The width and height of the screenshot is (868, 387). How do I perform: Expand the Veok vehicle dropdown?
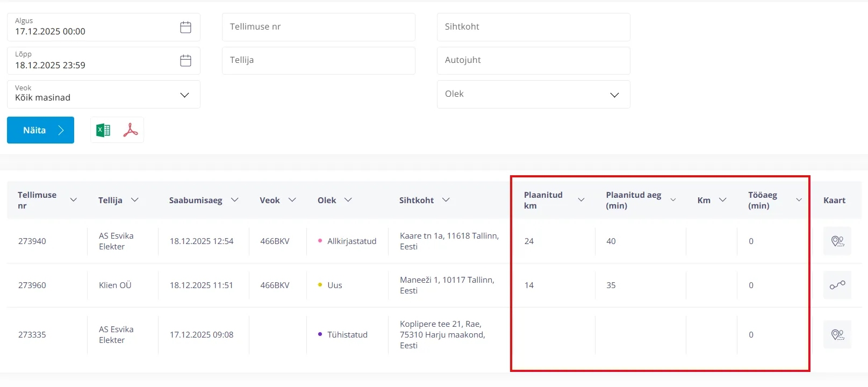click(184, 95)
